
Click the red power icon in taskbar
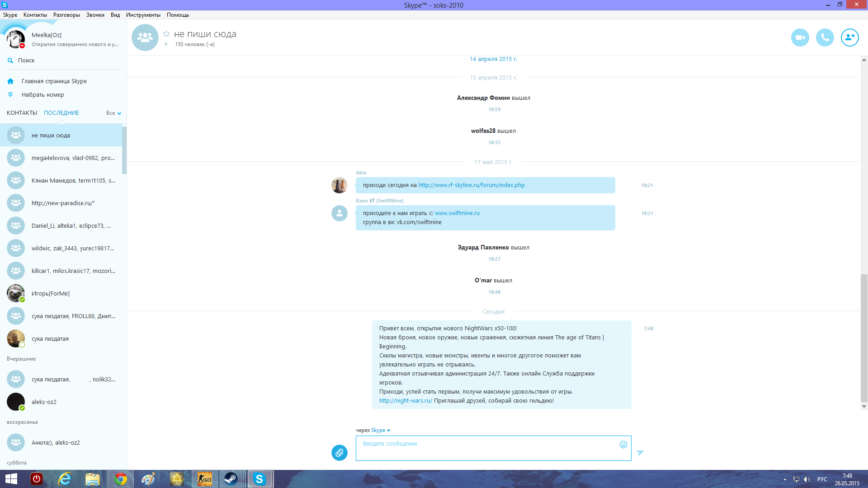[x=36, y=479]
